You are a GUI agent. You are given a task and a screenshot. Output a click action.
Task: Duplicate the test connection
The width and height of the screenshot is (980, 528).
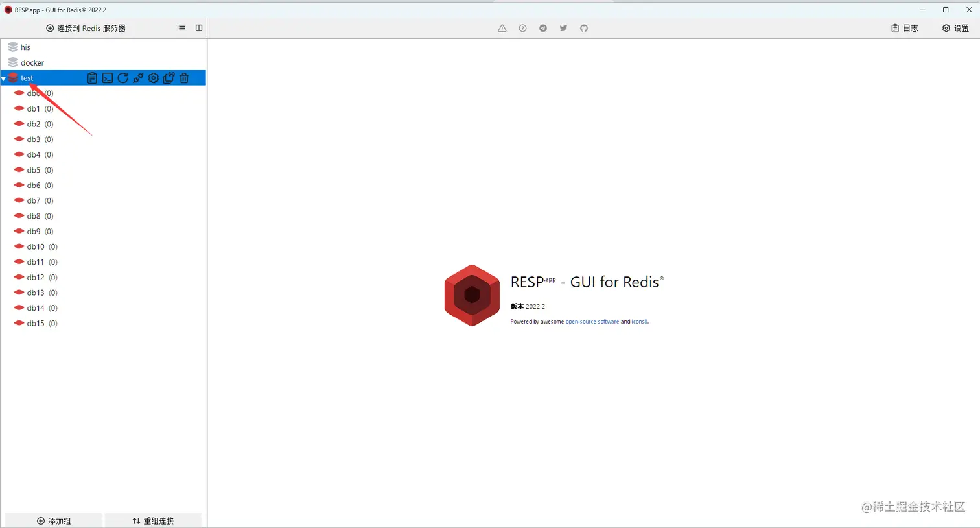point(169,78)
